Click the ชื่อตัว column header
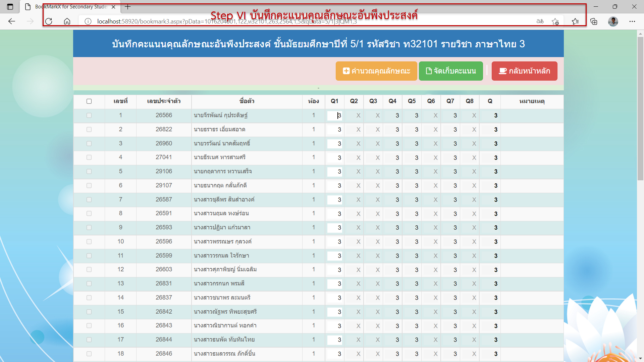The height and width of the screenshot is (362, 644). coord(247,101)
